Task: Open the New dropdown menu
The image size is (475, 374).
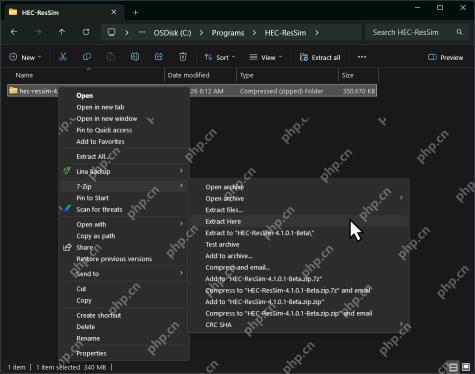Action: click(25, 57)
